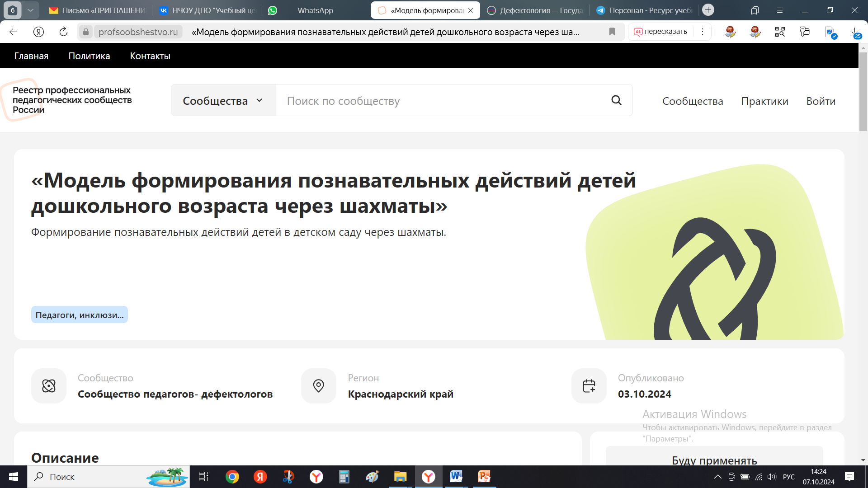
Task: Expand the tab list chevron near counter
Action: coord(30,10)
